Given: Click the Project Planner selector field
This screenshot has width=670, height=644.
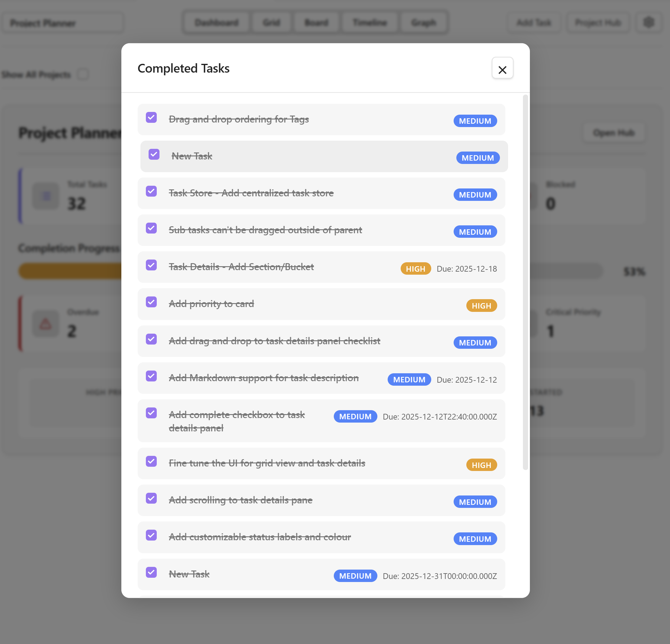Looking at the screenshot, I should (x=63, y=23).
